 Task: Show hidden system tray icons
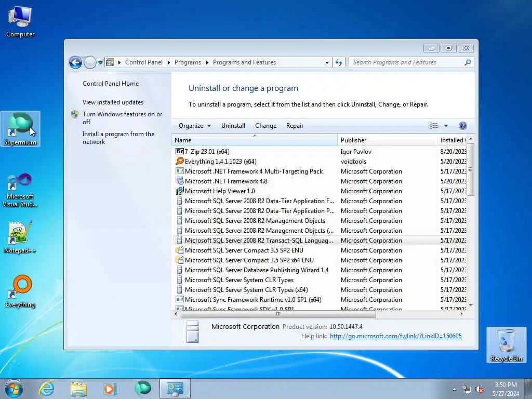[x=454, y=390]
